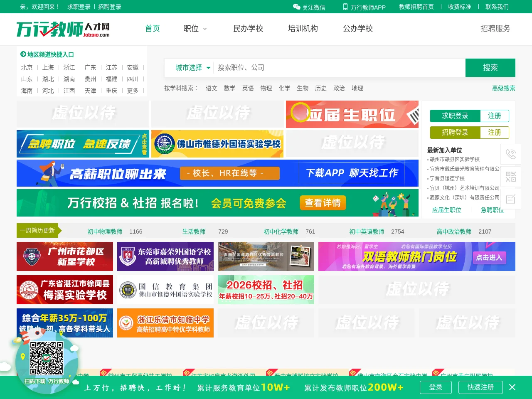Click the green 搜索 button

[490, 68]
